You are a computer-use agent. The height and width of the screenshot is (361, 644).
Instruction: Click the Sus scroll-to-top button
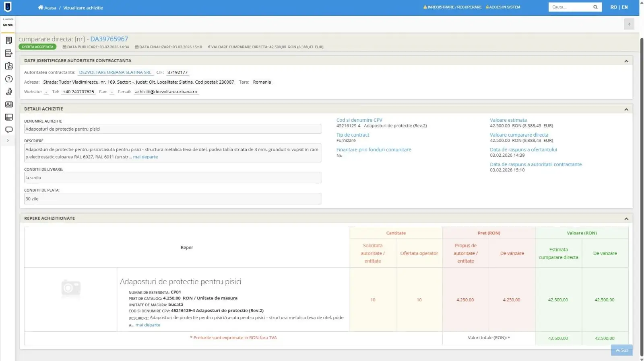click(x=621, y=350)
